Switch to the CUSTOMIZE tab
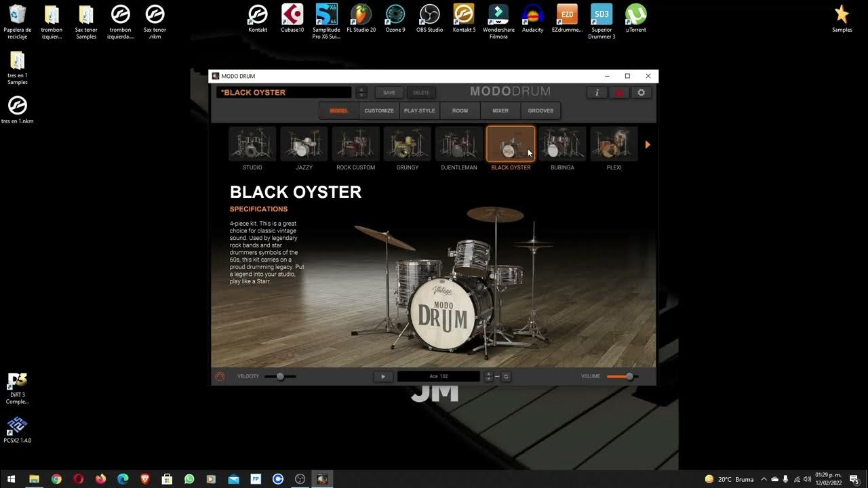868x488 pixels. pyautogui.click(x=379, y=110)
